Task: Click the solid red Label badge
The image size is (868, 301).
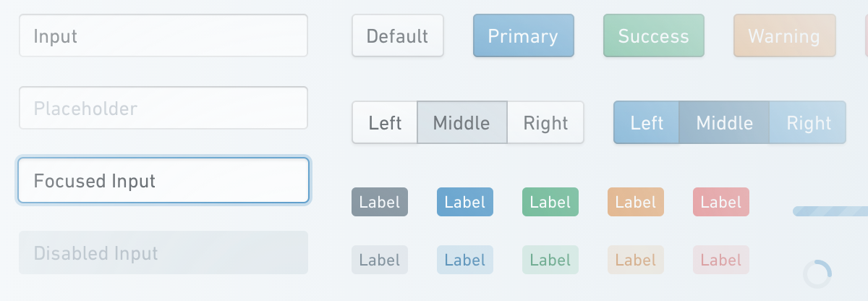Action: [721, 202]
